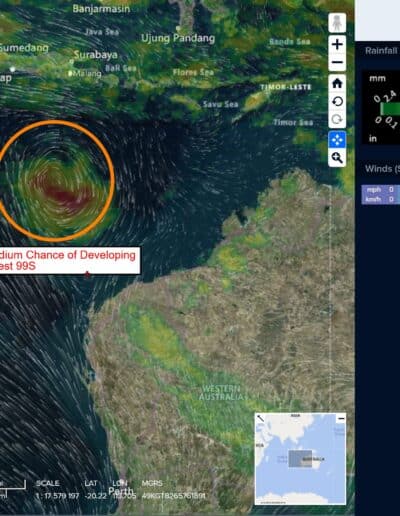The height and width of the screenshot is (516, 400).
Task: Select the Rainfall legend heading
Action: 382,51
